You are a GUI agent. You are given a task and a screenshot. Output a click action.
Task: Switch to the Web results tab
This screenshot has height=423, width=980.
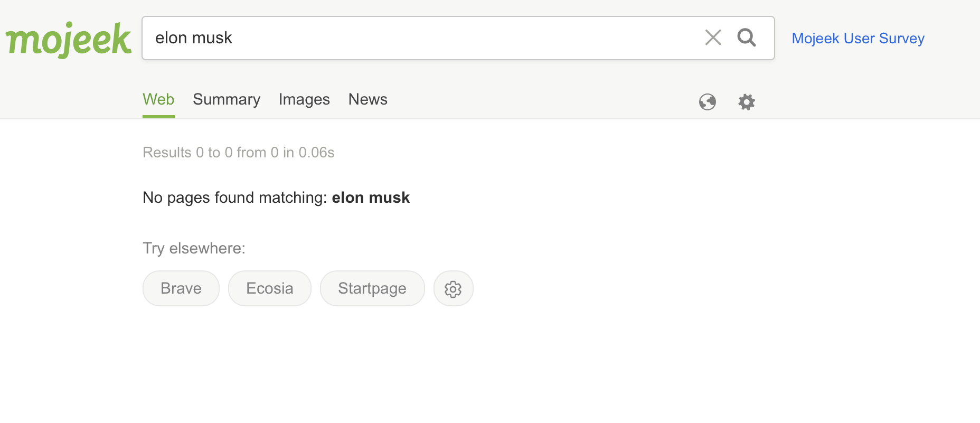pos(158,99)
